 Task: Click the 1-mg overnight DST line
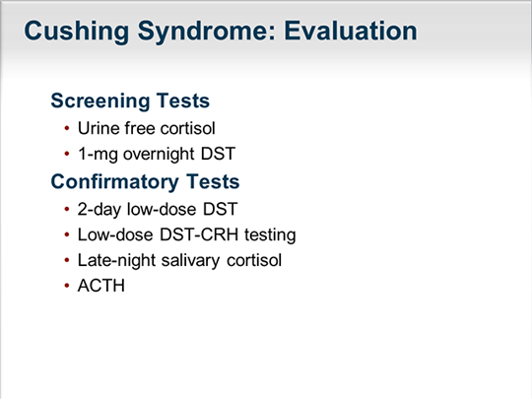click(157, 154)
